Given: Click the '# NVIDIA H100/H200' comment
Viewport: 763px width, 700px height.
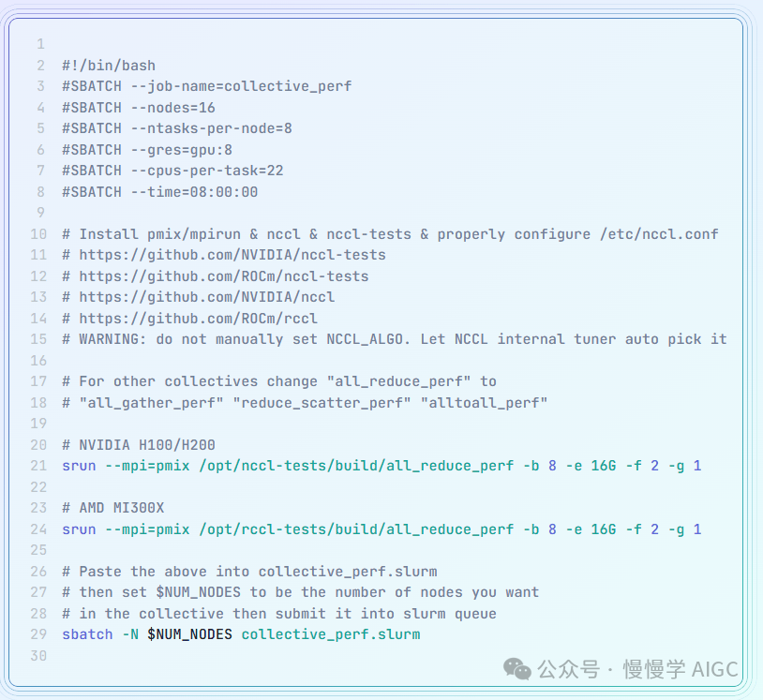Looking at the screenshot, I should click(138, 445).
